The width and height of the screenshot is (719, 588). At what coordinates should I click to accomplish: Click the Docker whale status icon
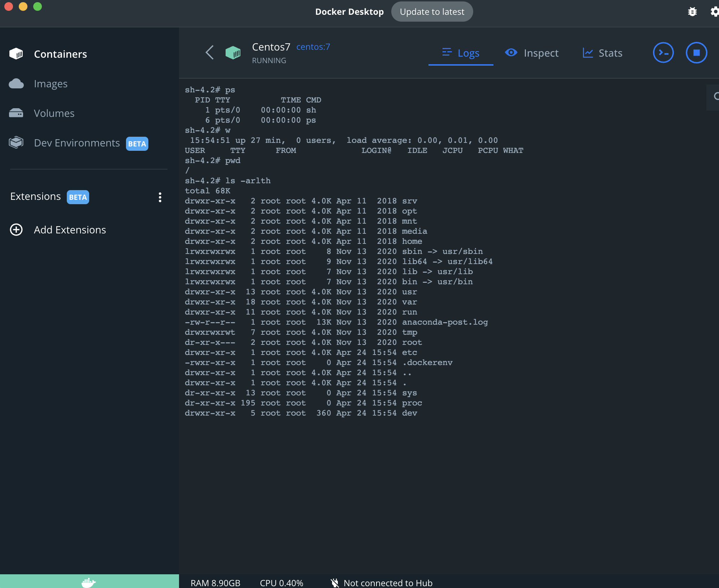coord(89,582)
